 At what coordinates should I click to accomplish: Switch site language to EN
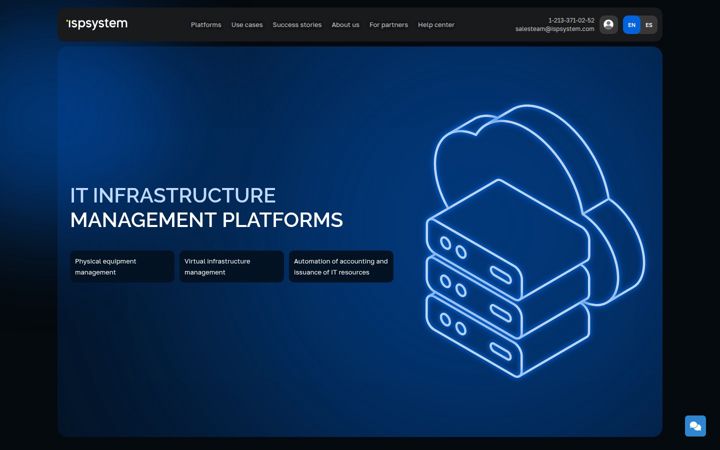tap(631, 25)
